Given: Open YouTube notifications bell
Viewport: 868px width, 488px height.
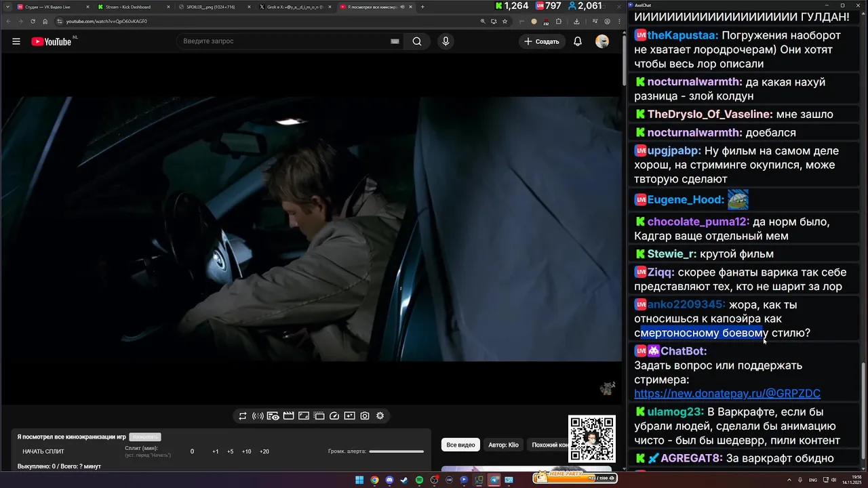Looking at the screenshot, I should tap(578, 41).
